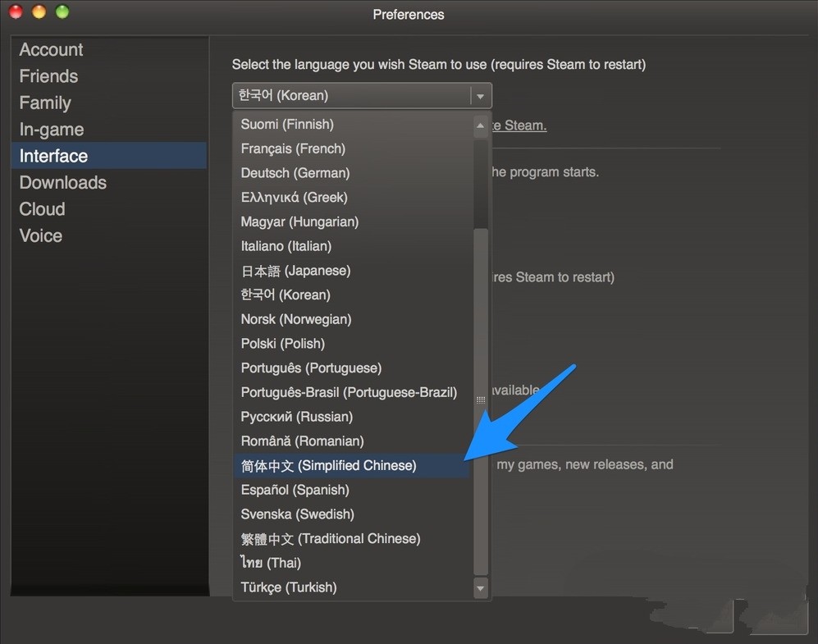This screenshot has width=818, height=644.
Task: Open the Downloads preferences section
Action: coord(63,183)
